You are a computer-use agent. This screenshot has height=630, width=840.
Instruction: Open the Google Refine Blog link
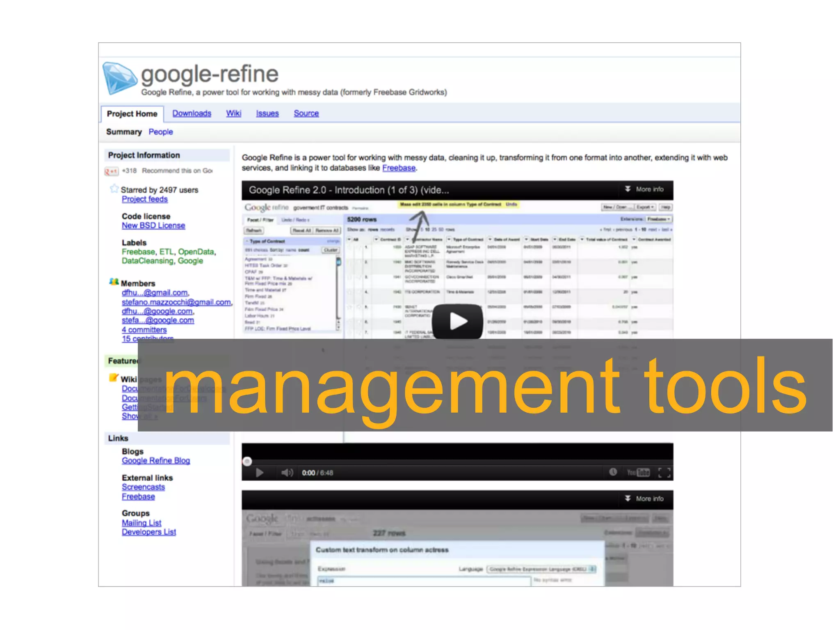155,461
